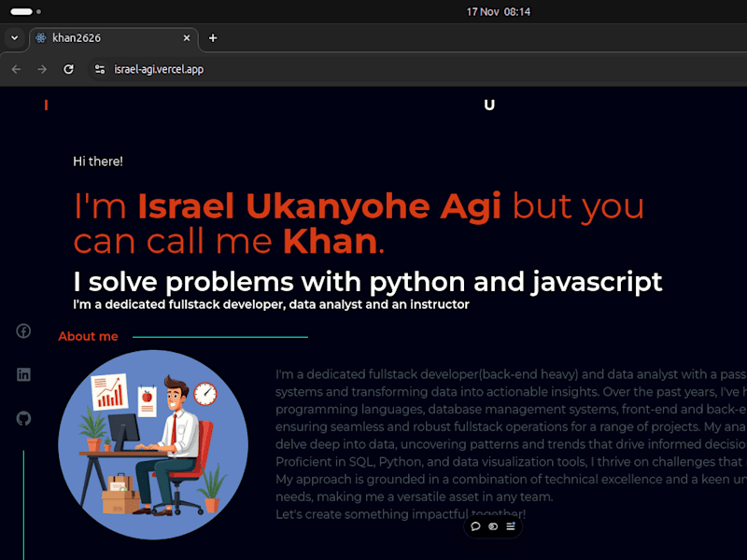Expand the tab search dropdown arrow
The height and width of the screenshot is (560, 747).
coord(15,38)
